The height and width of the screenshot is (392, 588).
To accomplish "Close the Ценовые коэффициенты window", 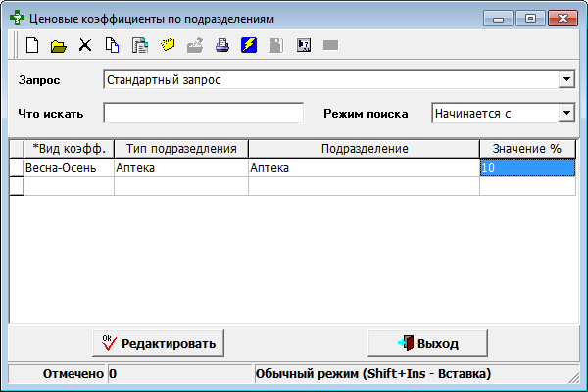I will [x=563, y=19].
